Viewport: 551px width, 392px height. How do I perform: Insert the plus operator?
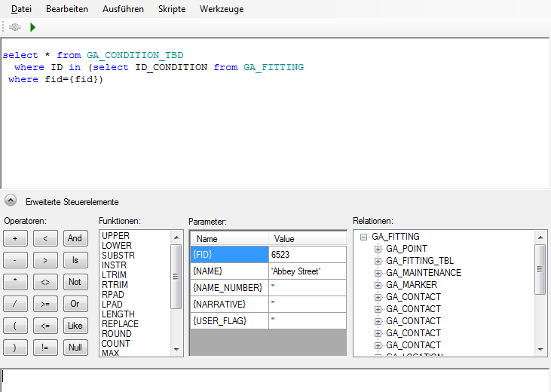[15, 238]
